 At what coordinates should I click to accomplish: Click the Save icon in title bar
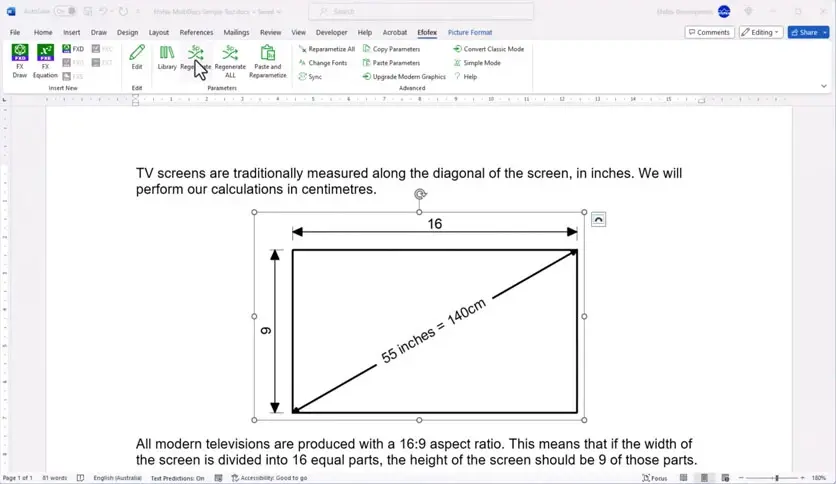pyautogui.click(x=88, y=11)
